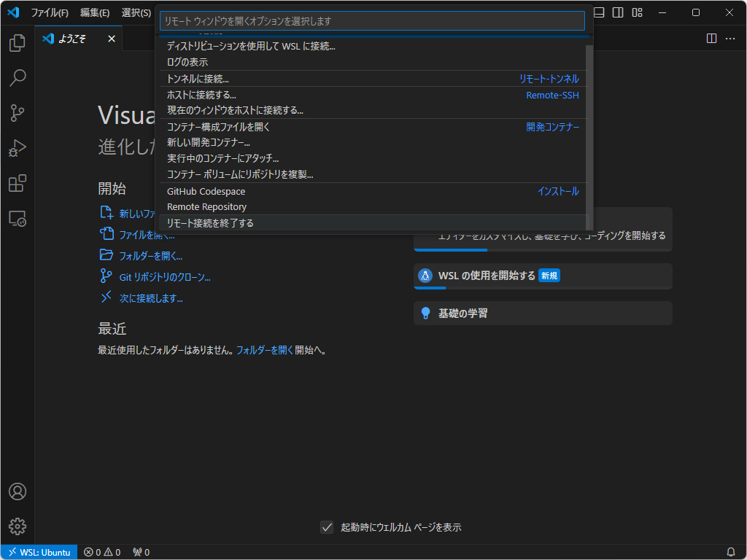The width and height of the screenshot is (747, 560).
Task: Open the notifications bell in status bar
Action: (x=731, y=552)
